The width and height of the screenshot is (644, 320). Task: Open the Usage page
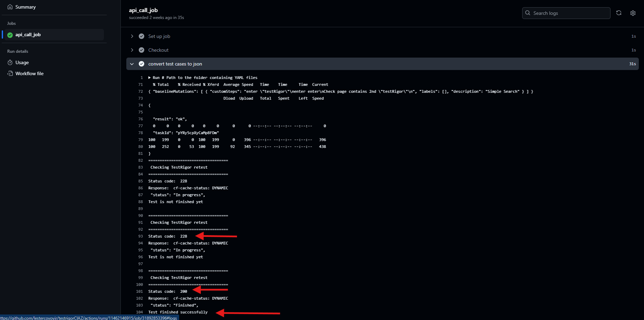(22, 62)
